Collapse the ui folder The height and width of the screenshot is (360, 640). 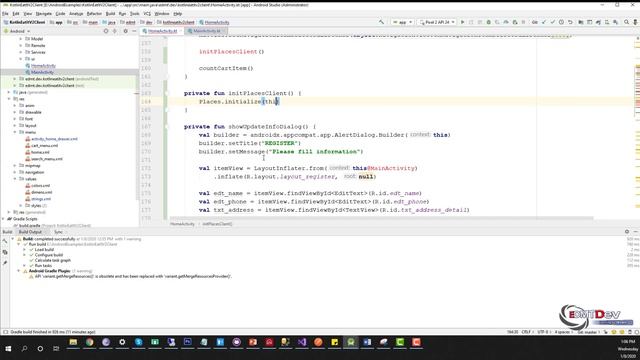tap(21, 59)
